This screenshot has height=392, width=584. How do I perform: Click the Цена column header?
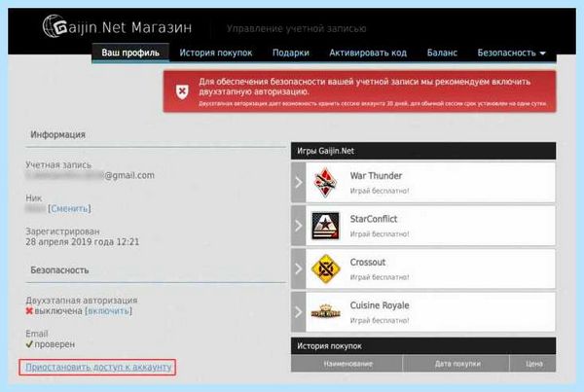pos(533,364)
